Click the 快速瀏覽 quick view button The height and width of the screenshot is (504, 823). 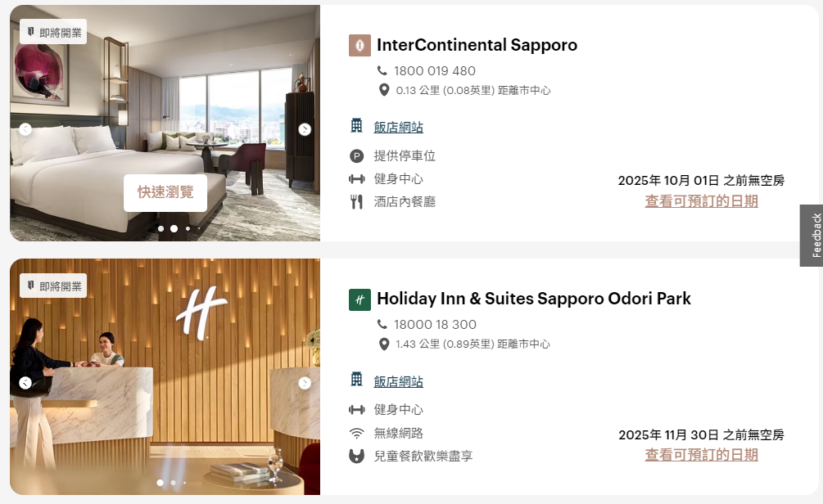click(x=165, y=192)
